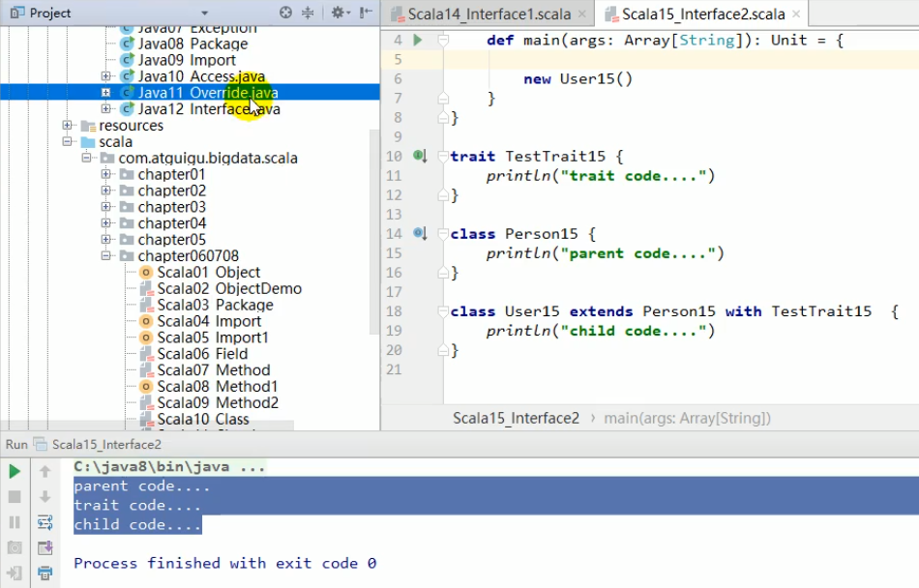Expand the resources folder
919x588 pixels.
tap(67, 126)
